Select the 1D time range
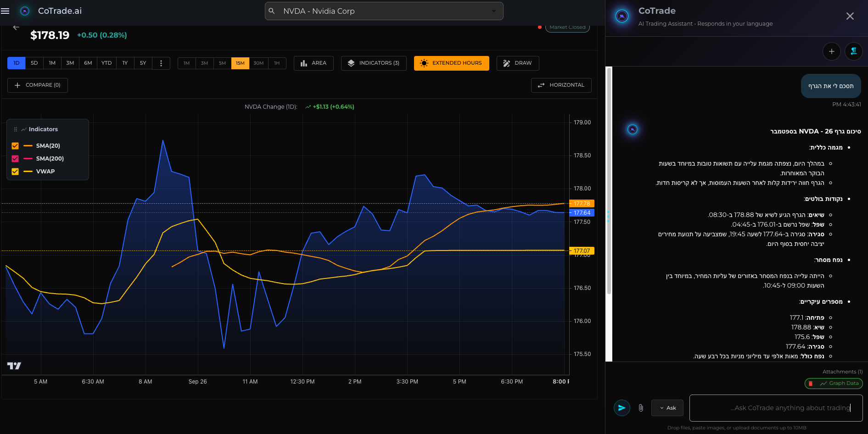 17,63
